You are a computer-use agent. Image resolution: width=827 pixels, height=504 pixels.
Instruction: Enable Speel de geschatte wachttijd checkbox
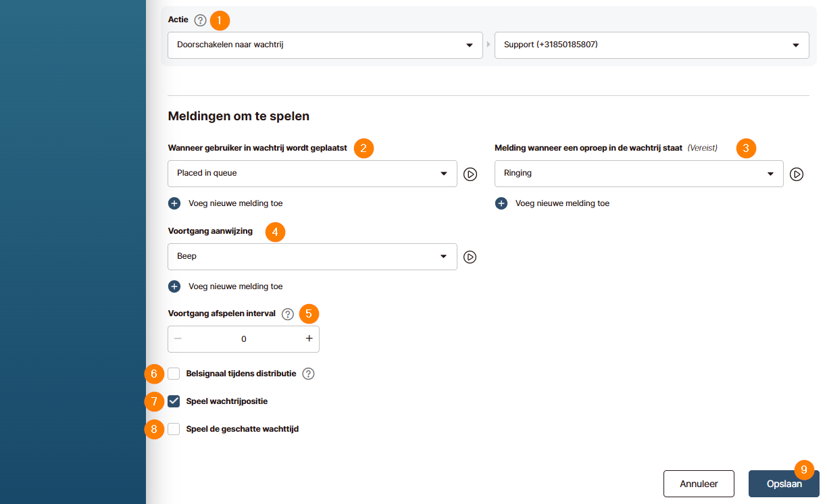pyautogui.click(x=174, y=429)
